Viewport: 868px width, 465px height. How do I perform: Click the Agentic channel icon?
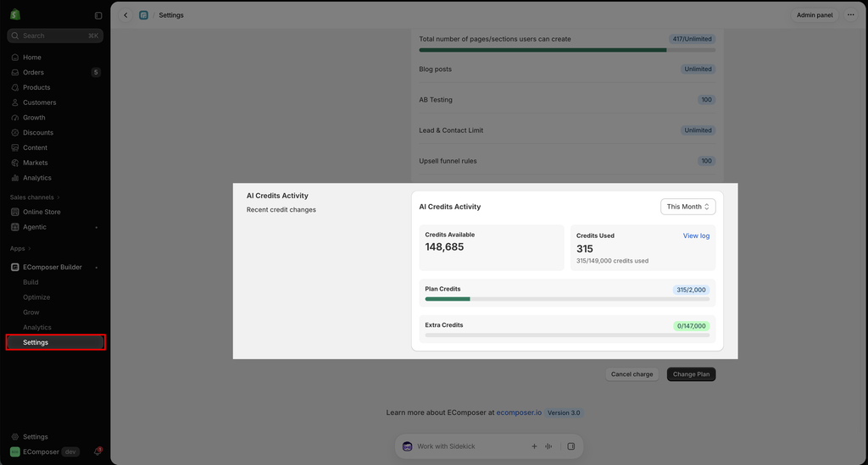click(15, 227)
